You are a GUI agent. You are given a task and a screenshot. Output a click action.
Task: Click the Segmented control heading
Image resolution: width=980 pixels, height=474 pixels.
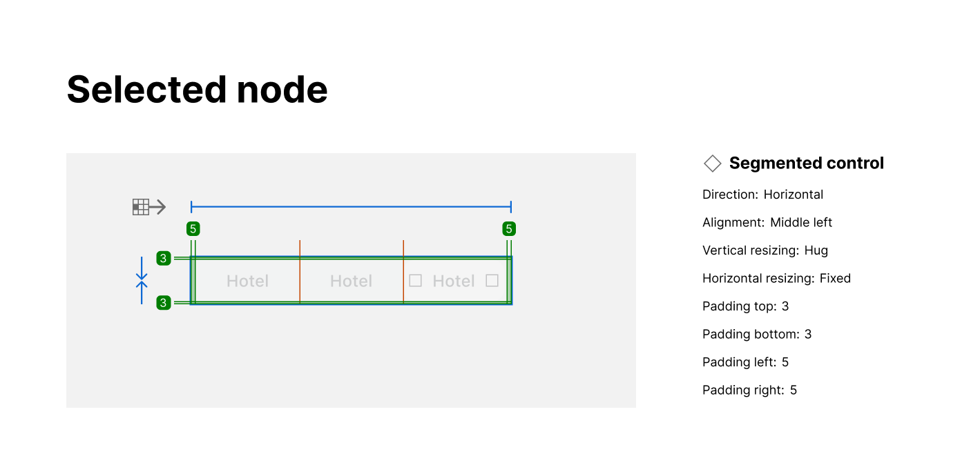[806, 164]
